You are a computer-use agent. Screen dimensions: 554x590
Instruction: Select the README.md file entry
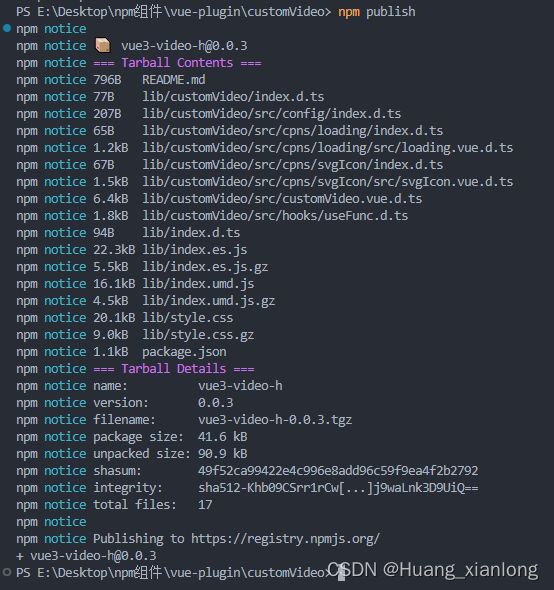tap(174, 79)
